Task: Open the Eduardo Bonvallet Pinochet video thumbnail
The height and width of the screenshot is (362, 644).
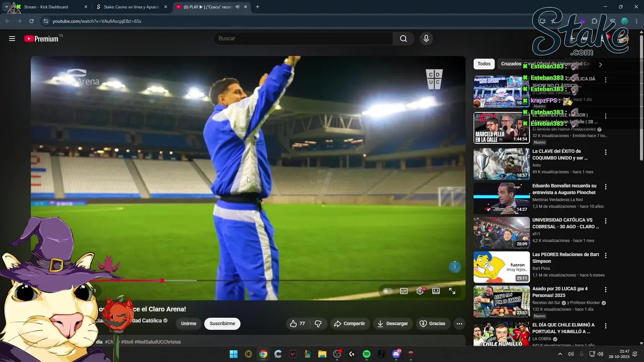Action: 502,198
